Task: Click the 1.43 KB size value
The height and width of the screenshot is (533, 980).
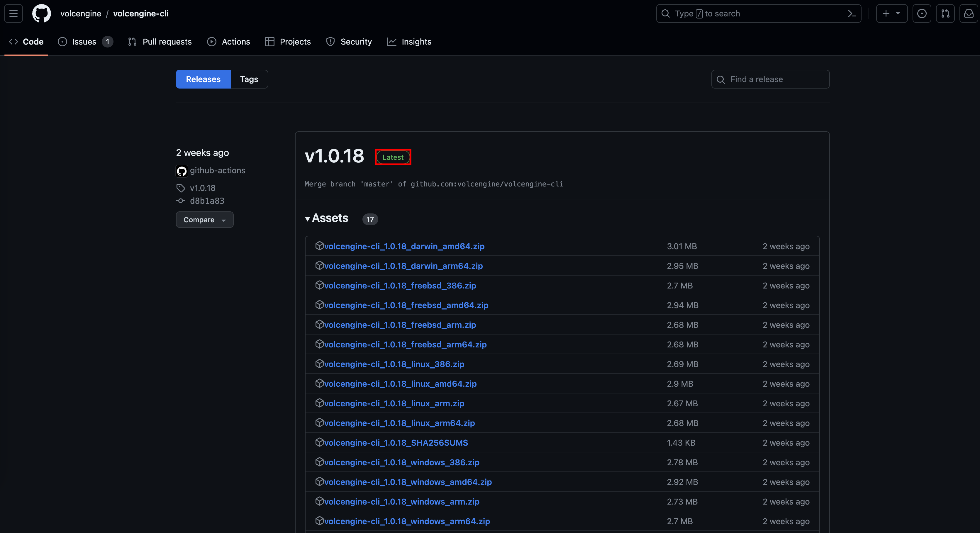Action: pos(681,443)
